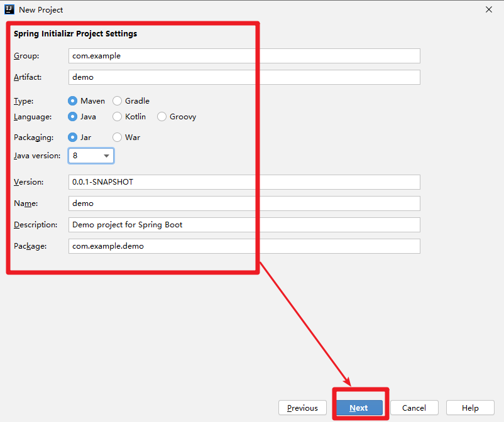Select War packaging
Viewport: 504px width, 422px height.
(126, 138)
